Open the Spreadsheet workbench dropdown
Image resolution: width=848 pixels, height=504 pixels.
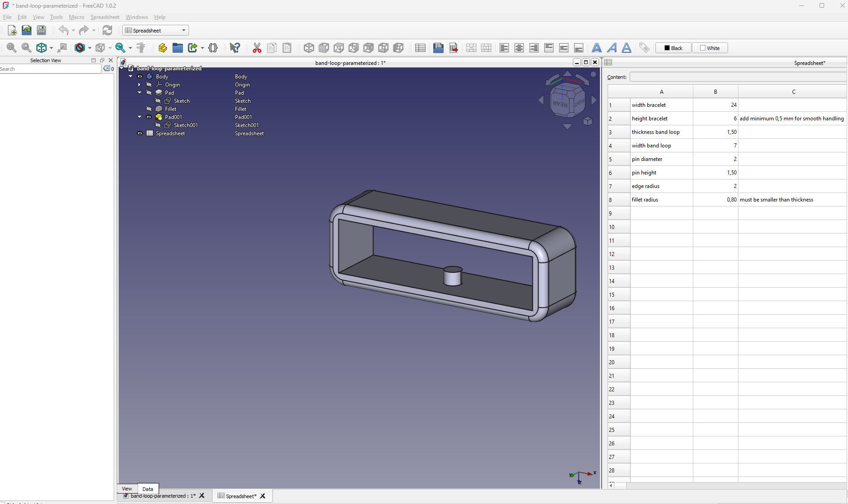pos(156,30)
